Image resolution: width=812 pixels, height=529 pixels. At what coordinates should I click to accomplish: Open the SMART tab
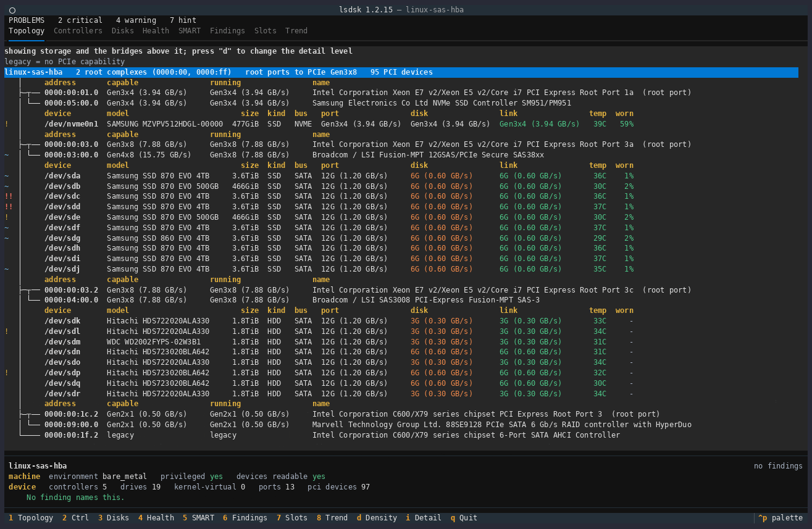[190, 31]
